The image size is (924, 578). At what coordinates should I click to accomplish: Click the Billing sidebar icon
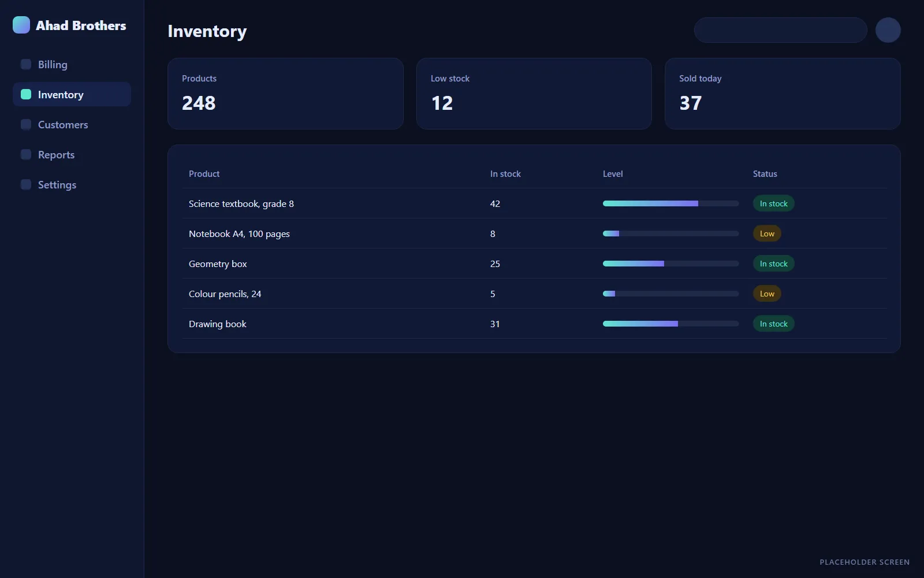pos(26,64)
